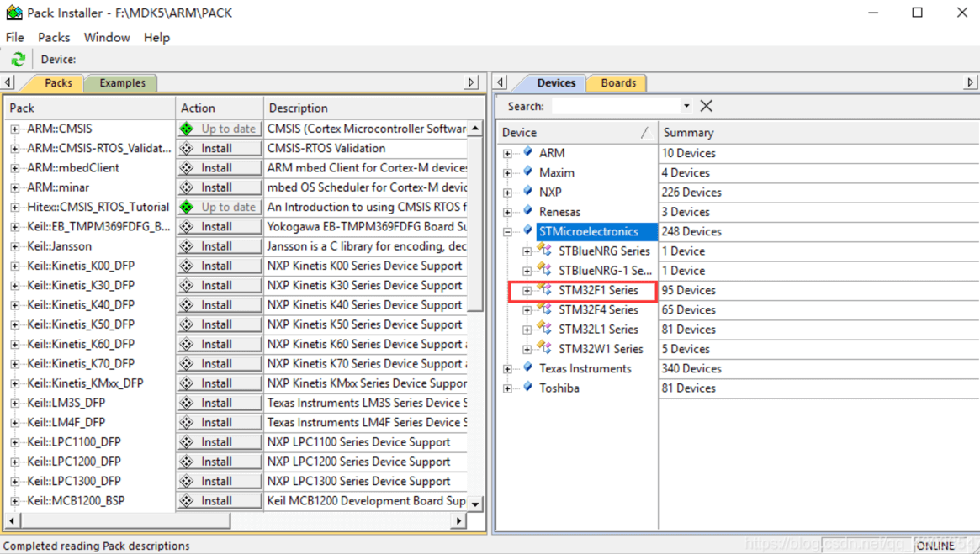980x554 pixels.
Task: Click the Texas Instruments vendor icon
Action: [x=527, y=368]
